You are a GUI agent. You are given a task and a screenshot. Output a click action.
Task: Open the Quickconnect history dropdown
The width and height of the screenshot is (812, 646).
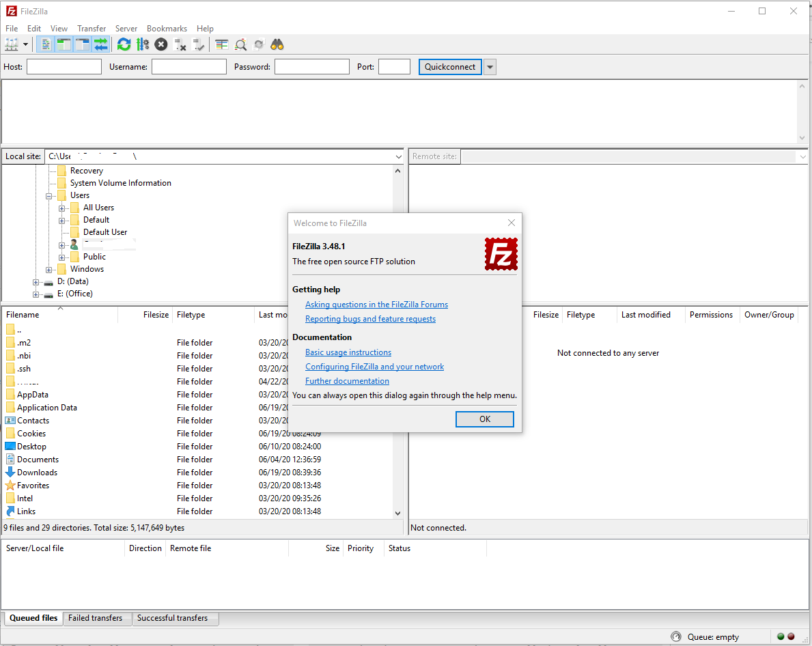(x=490, y=67)
